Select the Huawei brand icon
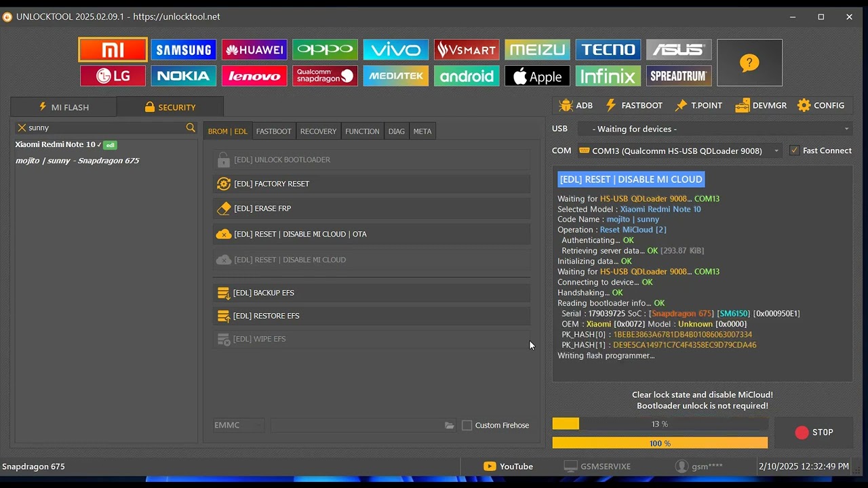 pos(254,49)
